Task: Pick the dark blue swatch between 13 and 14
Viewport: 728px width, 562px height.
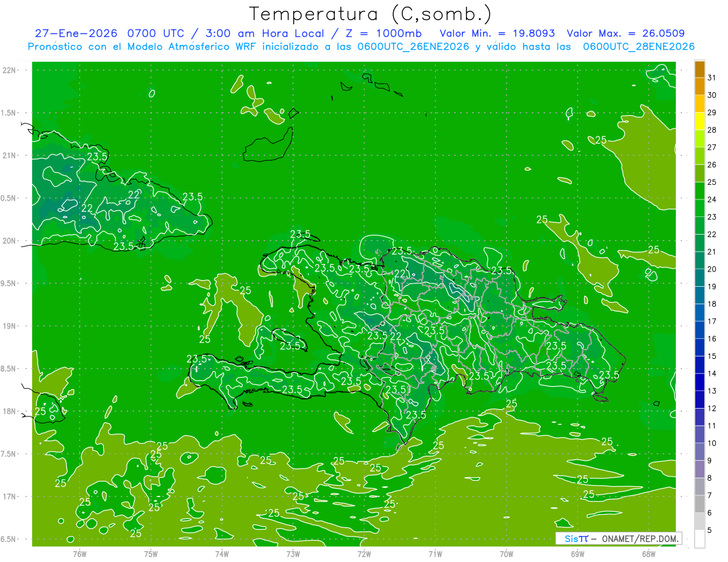Action: [699, 383]
